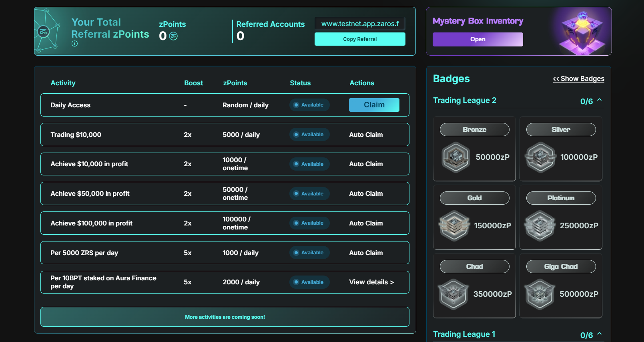This screenshot has height=342, width=644.
Task: Click the Silver badge medal icon
Action: (540, 157)
